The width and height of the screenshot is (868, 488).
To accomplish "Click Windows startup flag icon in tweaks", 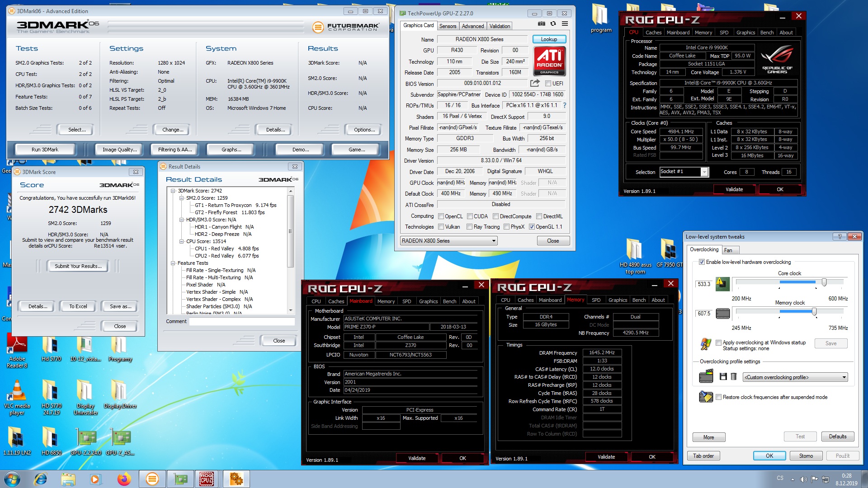I will (706, 344).
